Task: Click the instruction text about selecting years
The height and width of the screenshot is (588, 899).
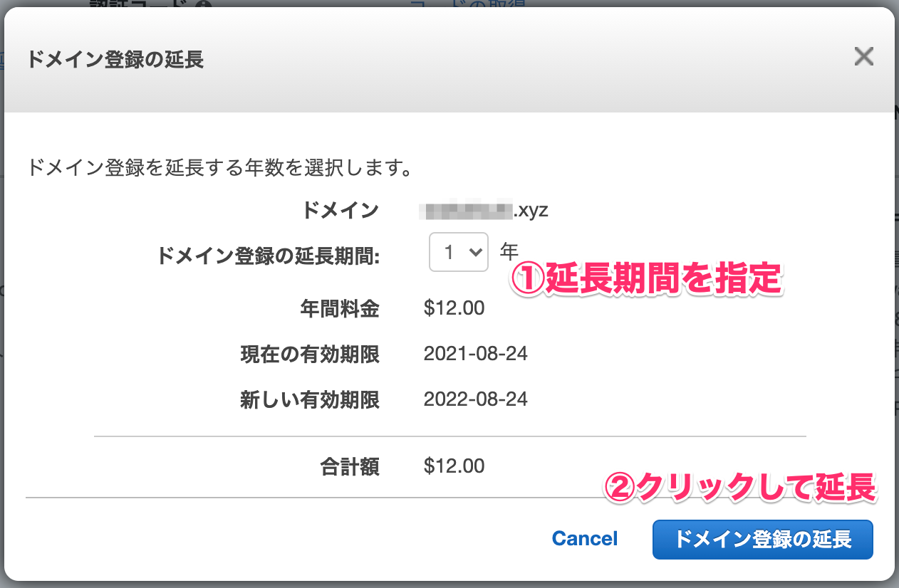Action: (x=219, y=169)
